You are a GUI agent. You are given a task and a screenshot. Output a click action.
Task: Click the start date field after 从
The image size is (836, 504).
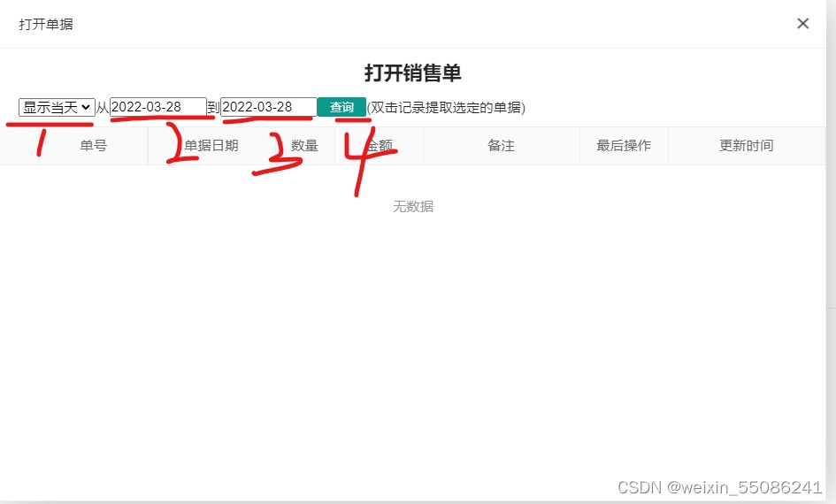(157, 107)
